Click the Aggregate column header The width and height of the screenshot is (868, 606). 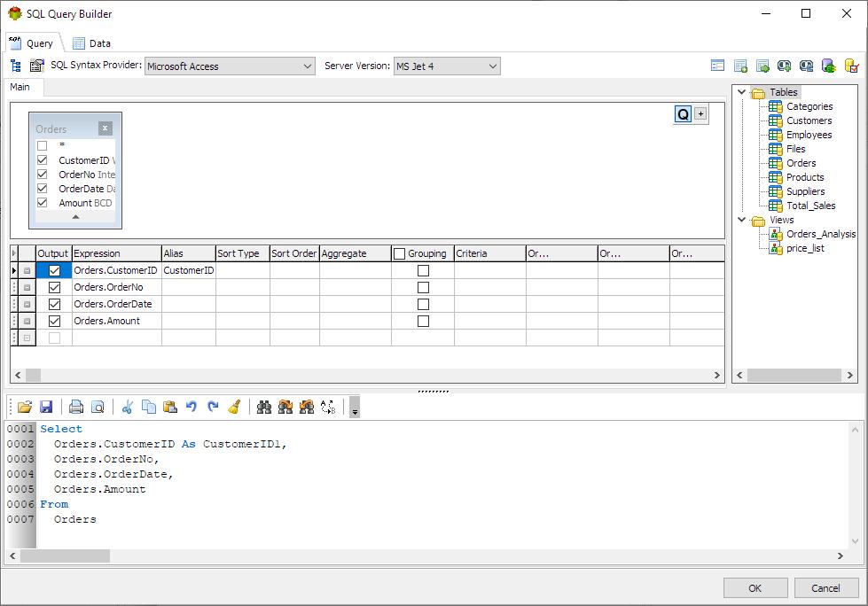pyautogui.click(x=355, y=253)
